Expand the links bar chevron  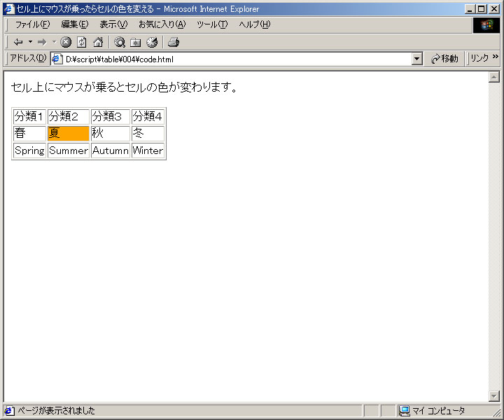click(496, 57)
